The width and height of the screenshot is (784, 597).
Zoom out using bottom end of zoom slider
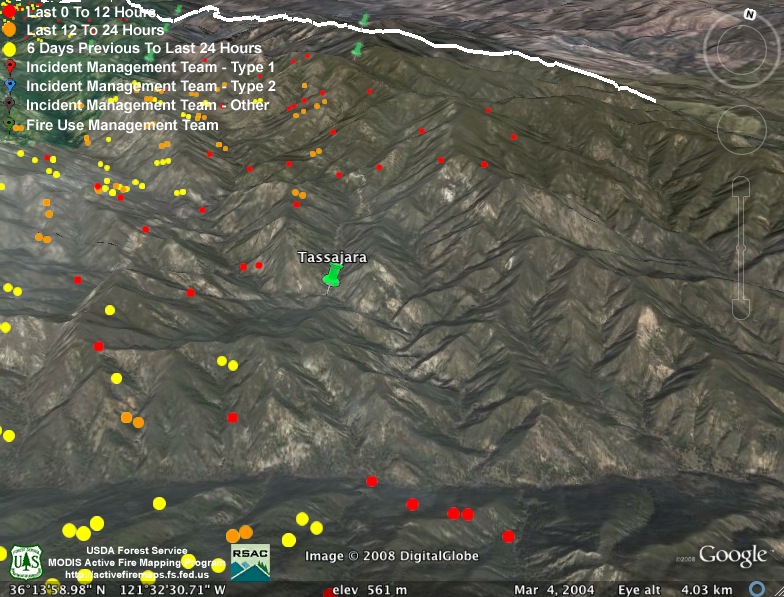click(x=740, y=310)
